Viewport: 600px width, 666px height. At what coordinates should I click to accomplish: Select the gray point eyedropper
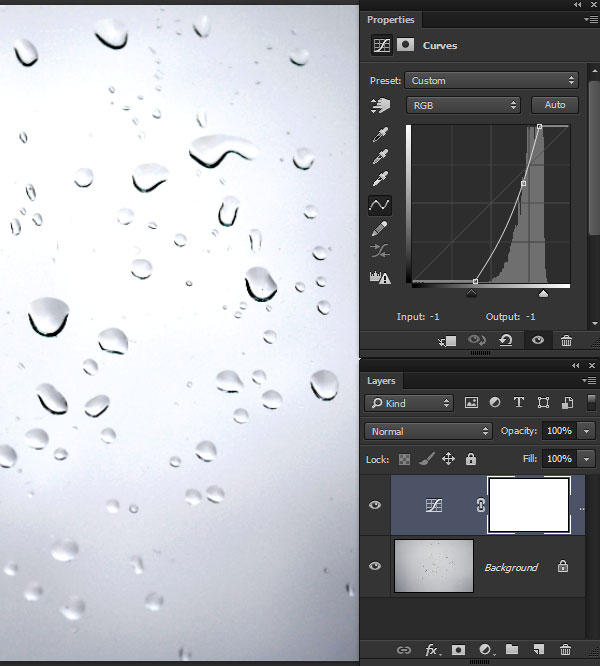tap(380, 156)
